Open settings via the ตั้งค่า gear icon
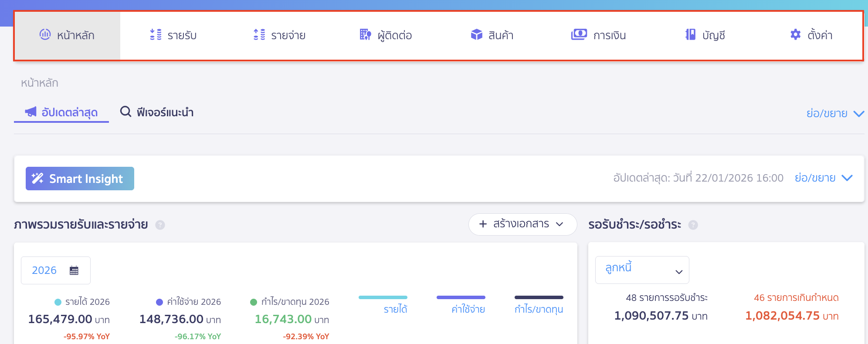The width and height of the screenshot is (868, 344). [796, 34]
